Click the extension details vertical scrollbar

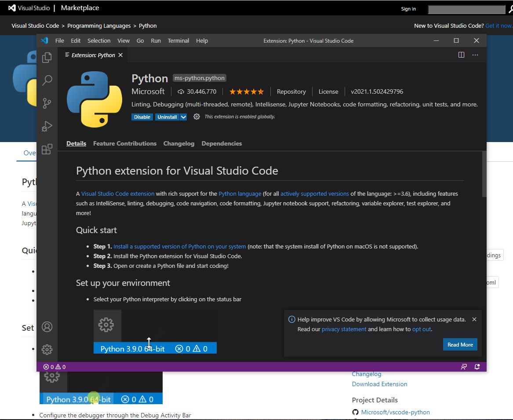coord(484,174)
